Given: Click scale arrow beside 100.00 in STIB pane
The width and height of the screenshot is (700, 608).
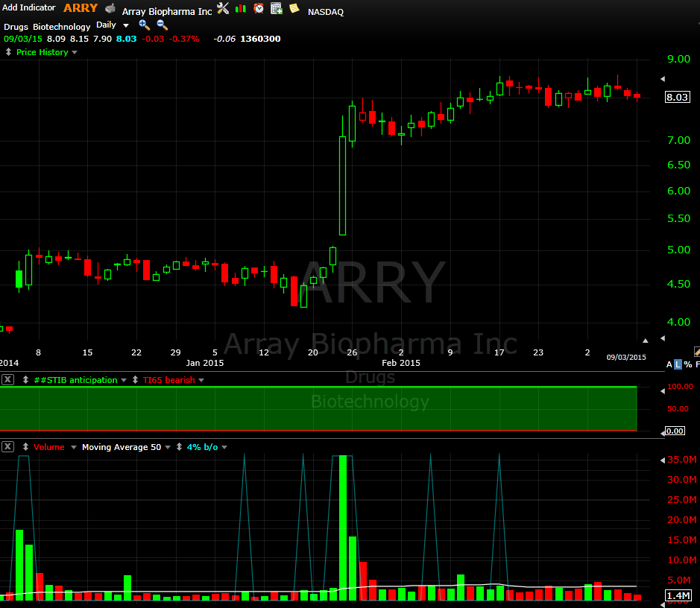Looking at the screenshot, I should (663, 390).
